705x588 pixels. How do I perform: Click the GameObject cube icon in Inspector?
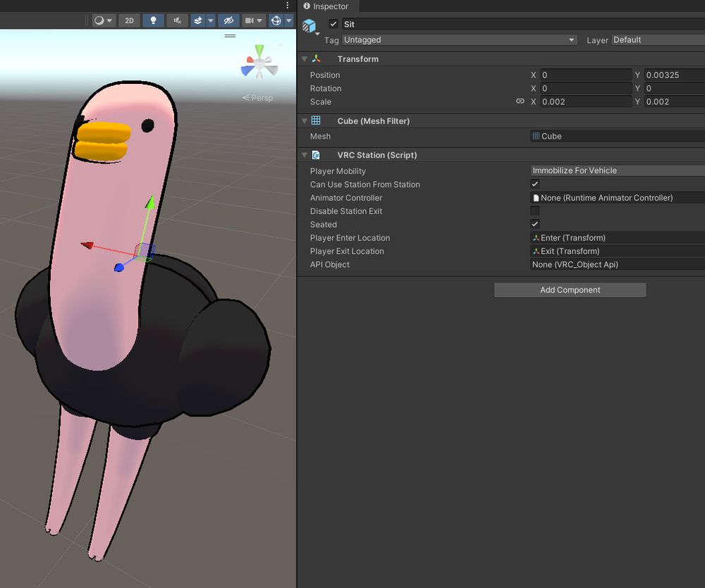309,26
